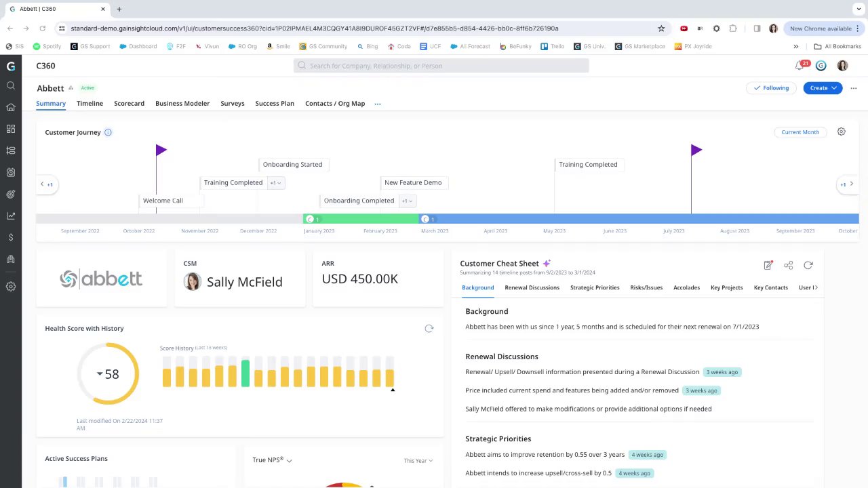Switch to the Scorecard tab
Screen dimensions: 868x488
tap(129, 104)
